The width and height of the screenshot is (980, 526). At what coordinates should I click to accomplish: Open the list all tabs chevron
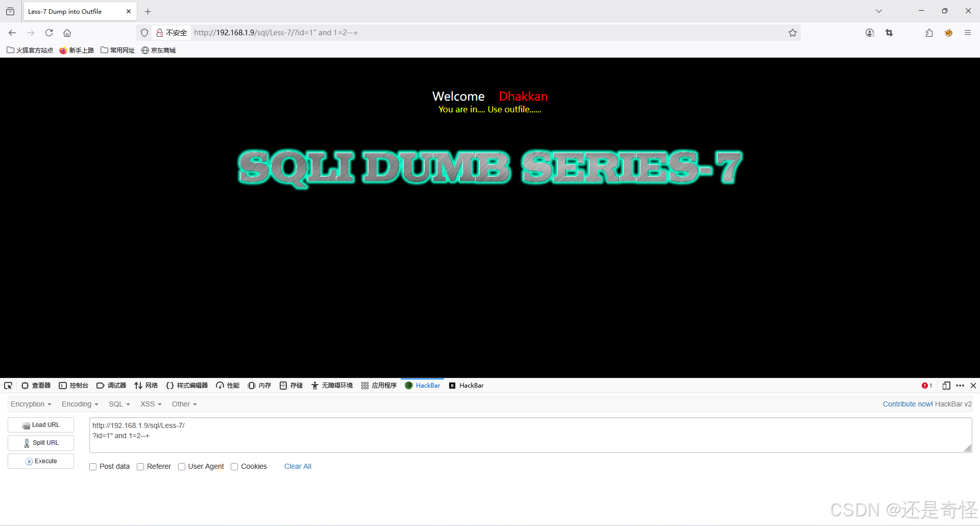click(x=879, y=11)
